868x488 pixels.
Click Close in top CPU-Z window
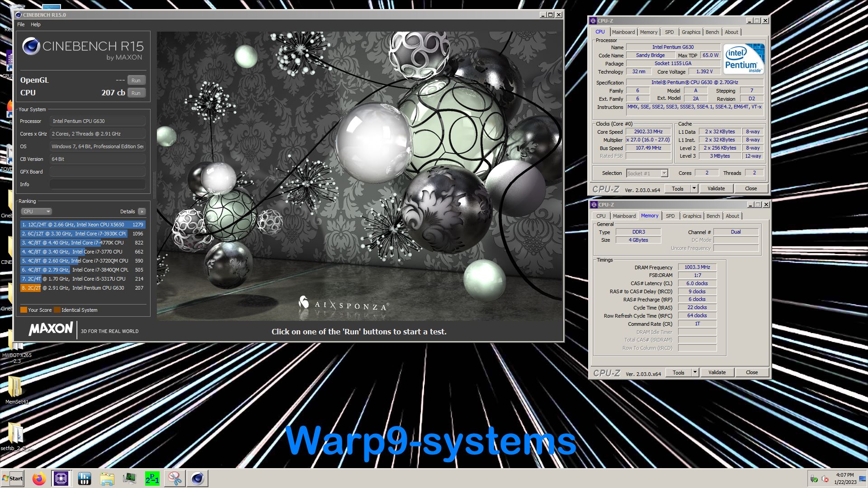(750, 189)
